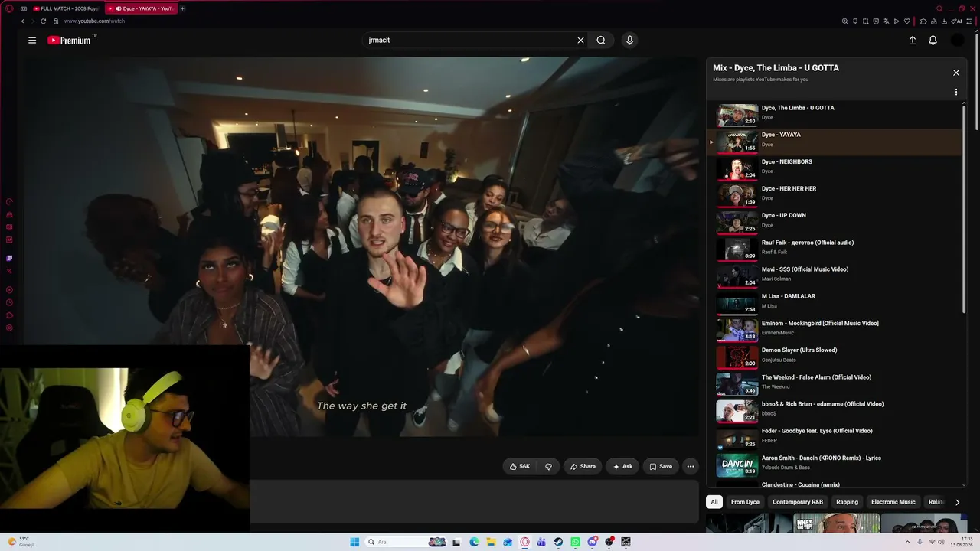
Task: Open the Opera GX main menu logo
Action: (9, 8)
